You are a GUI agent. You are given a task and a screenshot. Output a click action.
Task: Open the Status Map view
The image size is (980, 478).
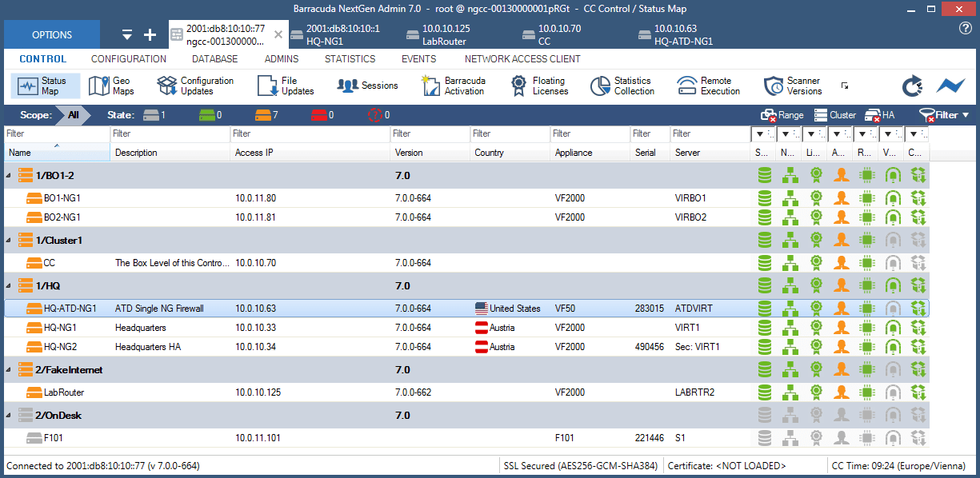(x=46, y=86)
